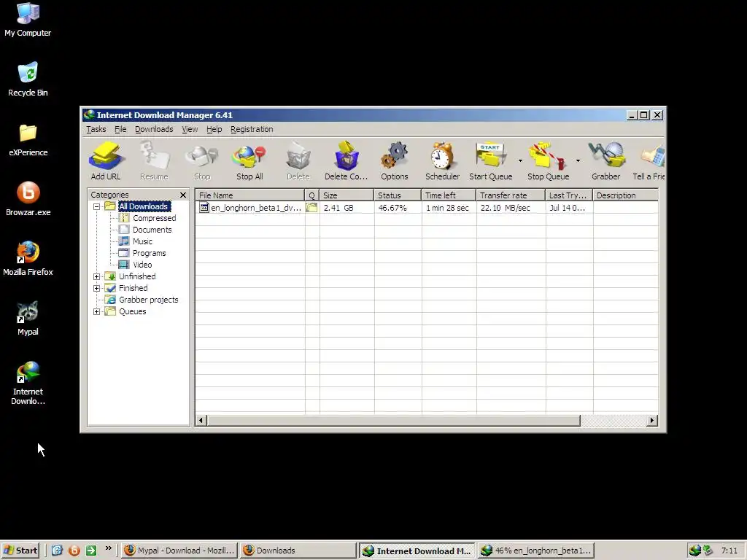This screenshot has height=560, width=747.
Task: Select the Compressed category
Action: [x=155, y=218]
